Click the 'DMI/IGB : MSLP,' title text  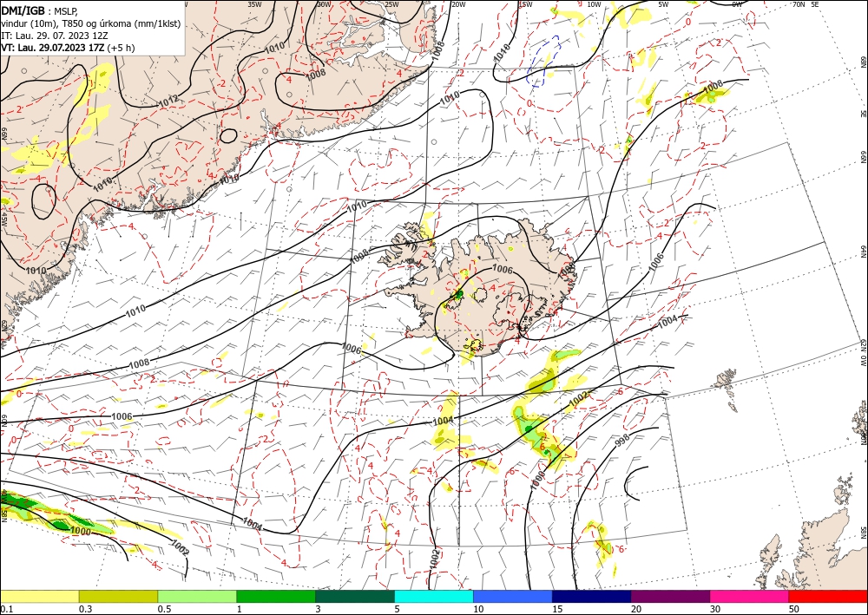click(x=40, y=10)
